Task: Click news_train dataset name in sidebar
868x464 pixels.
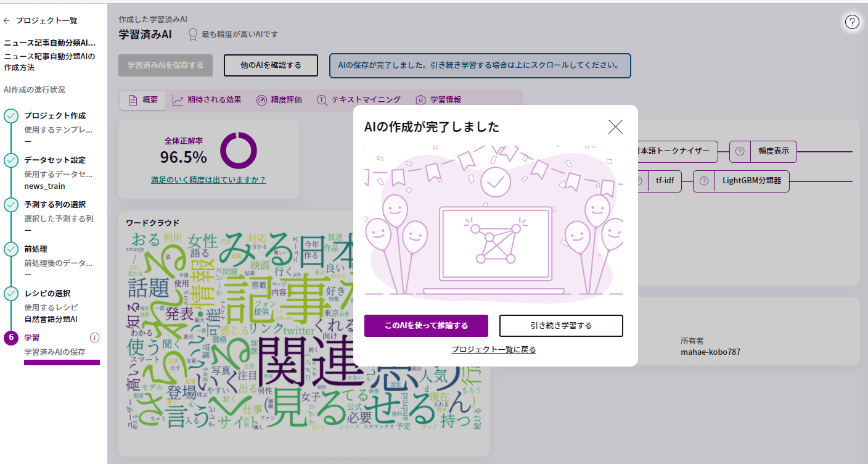Action: coord(44,186)
